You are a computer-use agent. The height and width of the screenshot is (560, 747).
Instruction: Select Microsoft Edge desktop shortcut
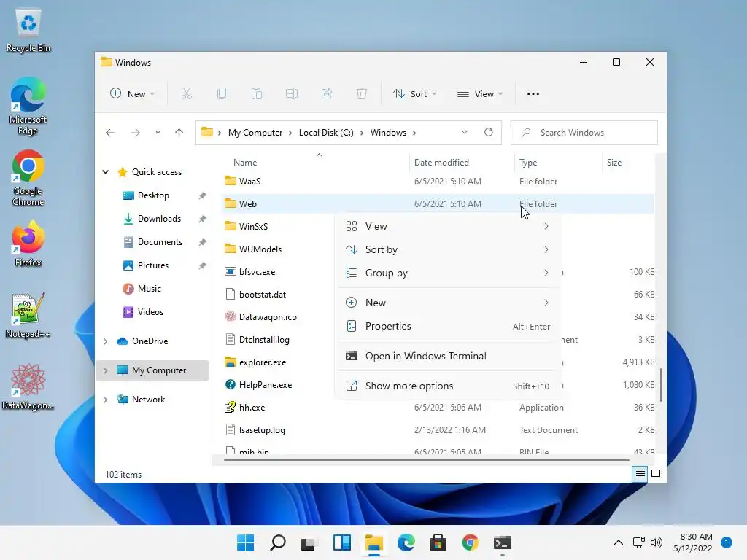(28, 106)
